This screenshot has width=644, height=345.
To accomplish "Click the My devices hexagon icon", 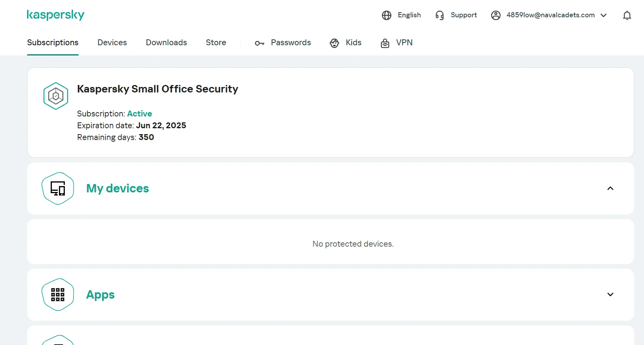I will pyautogui.click(x=58, y=188).
